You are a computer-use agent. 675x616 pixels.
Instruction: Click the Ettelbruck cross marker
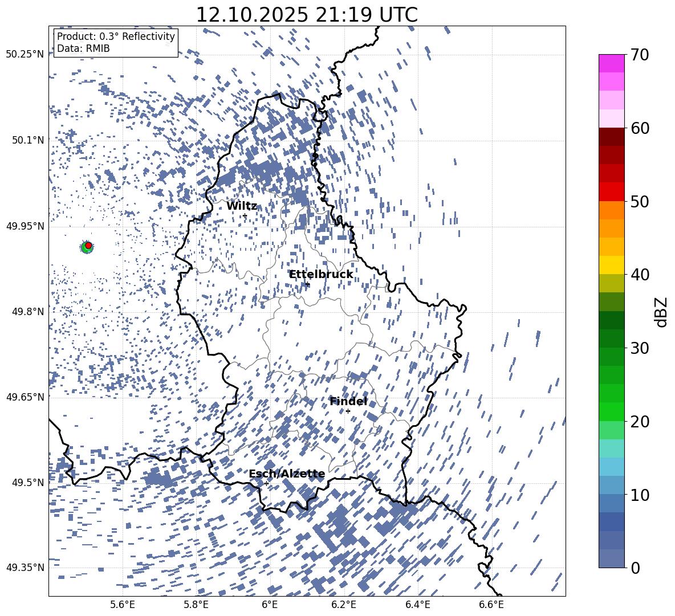[307, 284]
